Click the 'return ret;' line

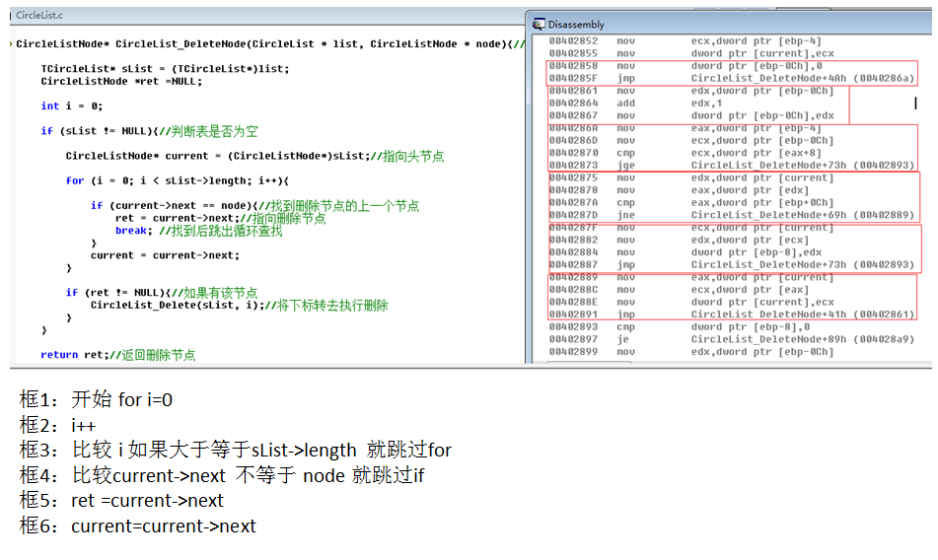117,354
